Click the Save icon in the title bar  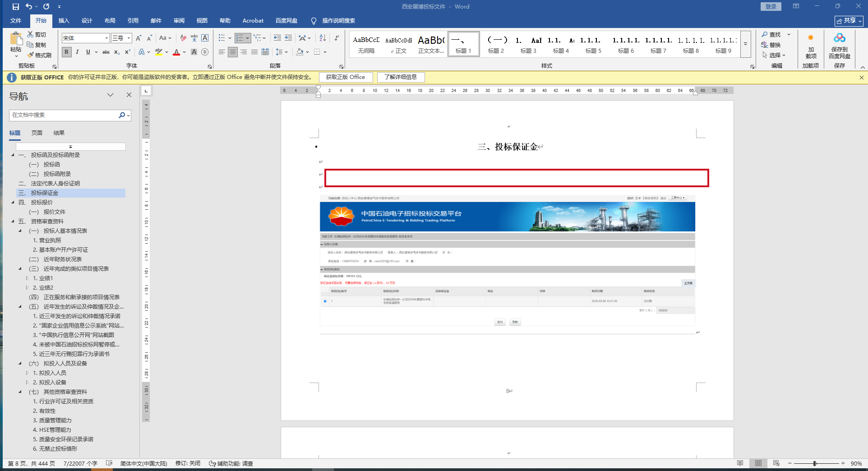[16, 7]
